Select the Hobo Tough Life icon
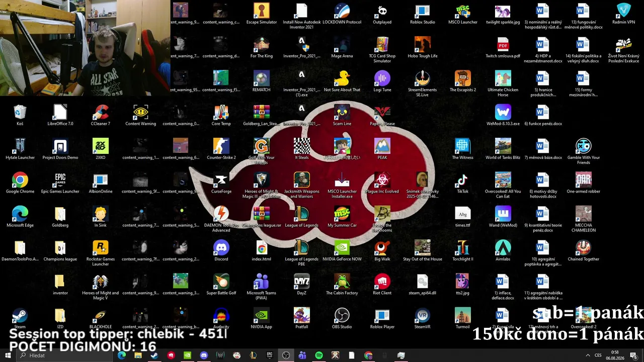The width and height of the screenshot is (644, 362). pyautogui.click(x=423, y=45)
